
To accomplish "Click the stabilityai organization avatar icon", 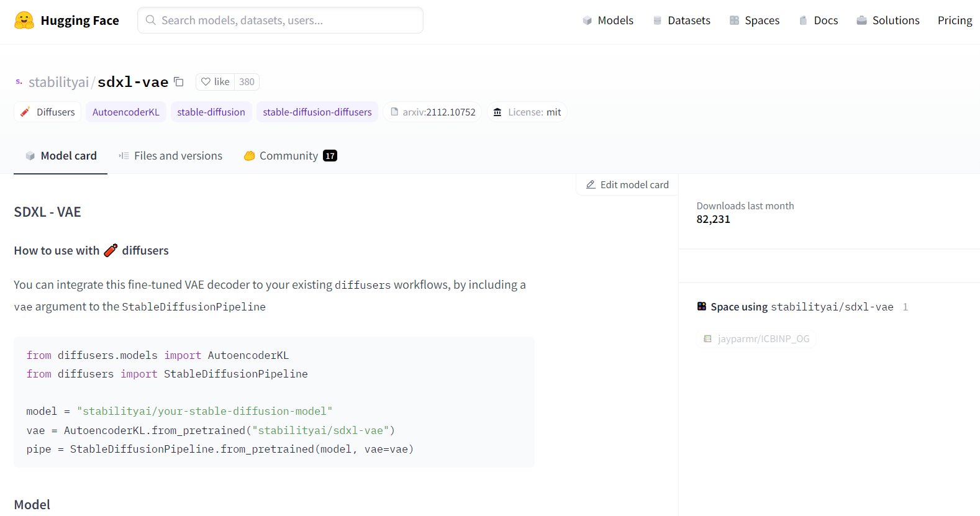I will (x=19, y=82).
